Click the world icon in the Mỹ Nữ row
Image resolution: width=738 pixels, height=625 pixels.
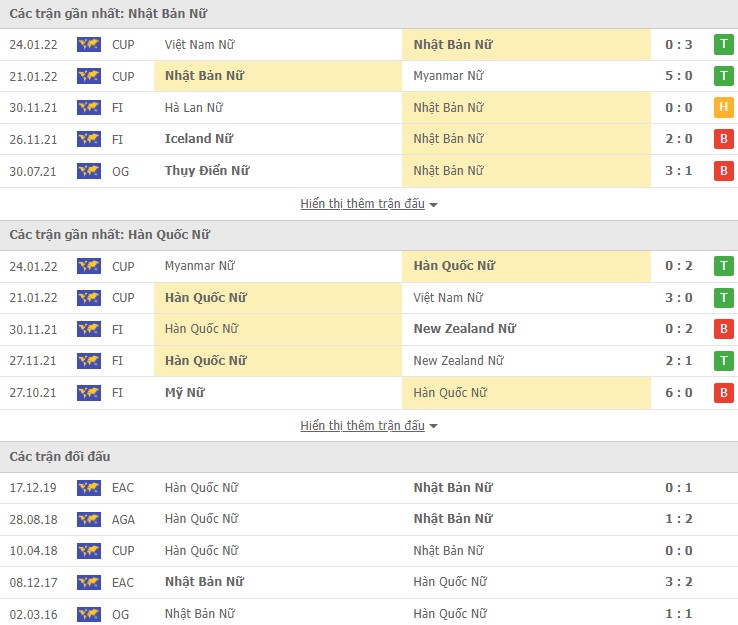tap(89, 393)
